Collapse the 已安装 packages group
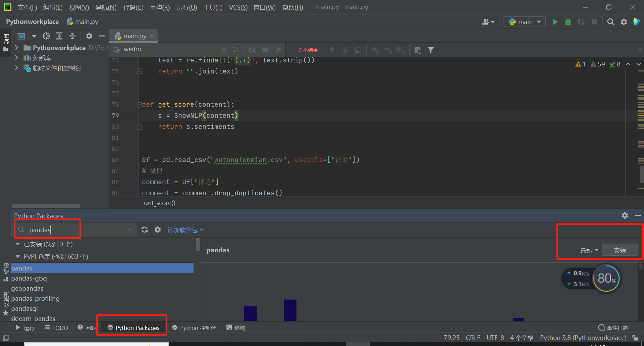The width and height of the screenshot is (644, 346). 18,244
